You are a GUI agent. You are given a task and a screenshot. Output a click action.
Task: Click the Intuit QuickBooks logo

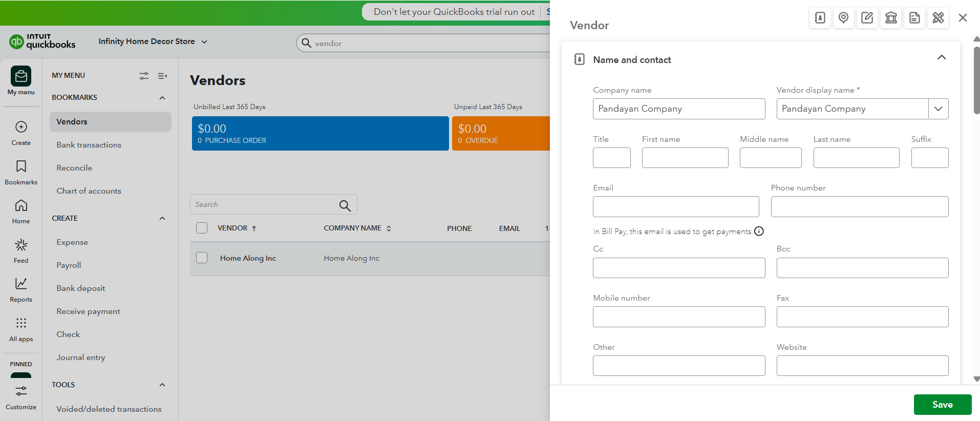pos(42,41)
